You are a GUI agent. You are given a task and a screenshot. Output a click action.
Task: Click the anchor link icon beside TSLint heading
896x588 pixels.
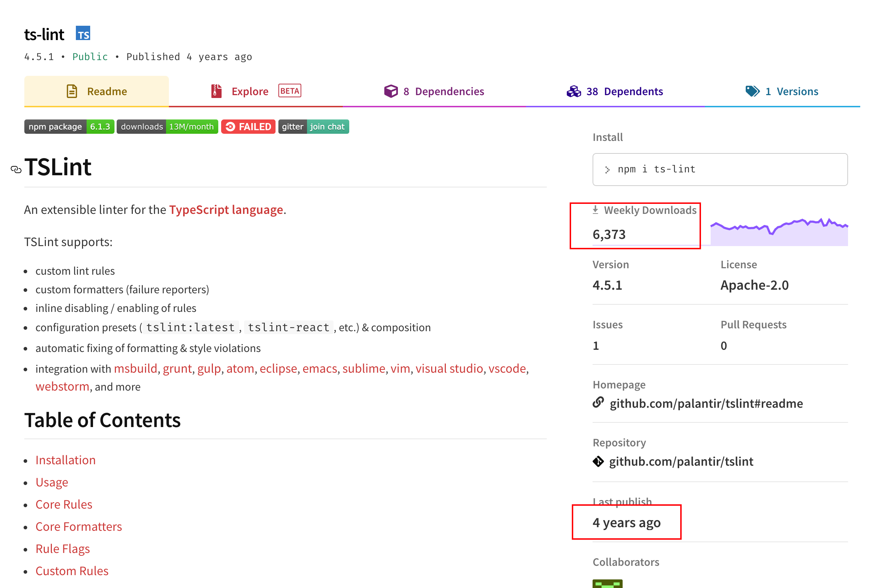pos(16,170)
